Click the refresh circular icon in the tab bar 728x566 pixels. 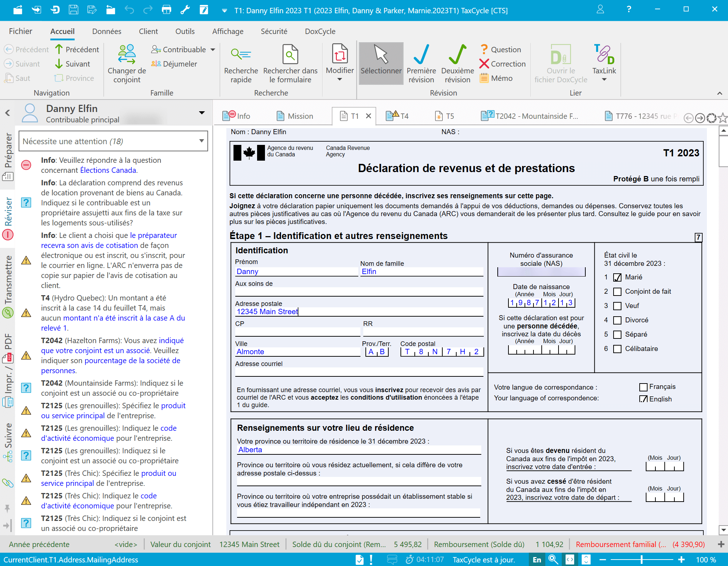(x=712, y=117)
